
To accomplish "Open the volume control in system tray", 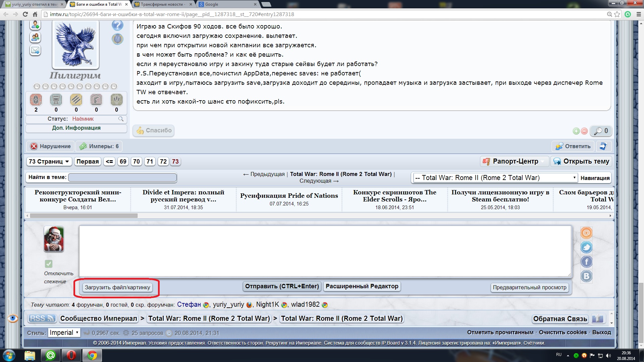I will coord(608,356).
